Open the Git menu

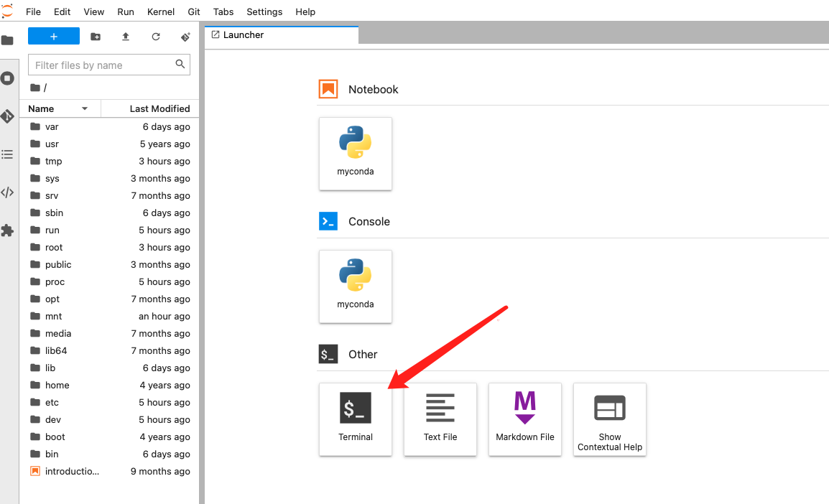(x=193, y=11)
